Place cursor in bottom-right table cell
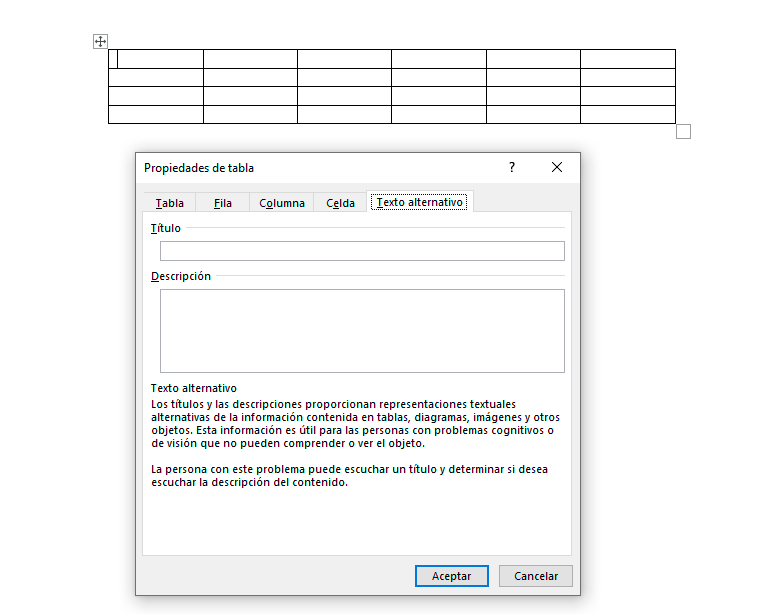This screenshot has height=615, width=783. (627, 114)
